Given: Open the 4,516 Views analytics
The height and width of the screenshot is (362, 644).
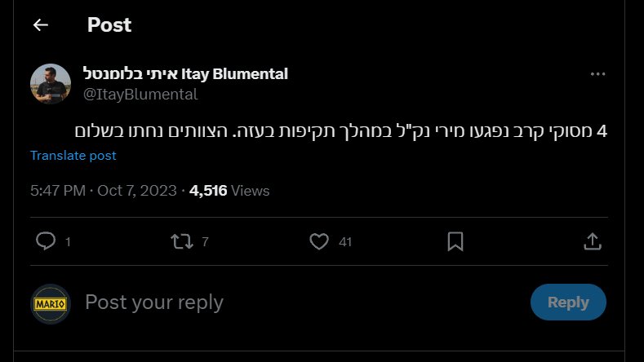Looking at the screenshot, I should click(x=229, y=191).
